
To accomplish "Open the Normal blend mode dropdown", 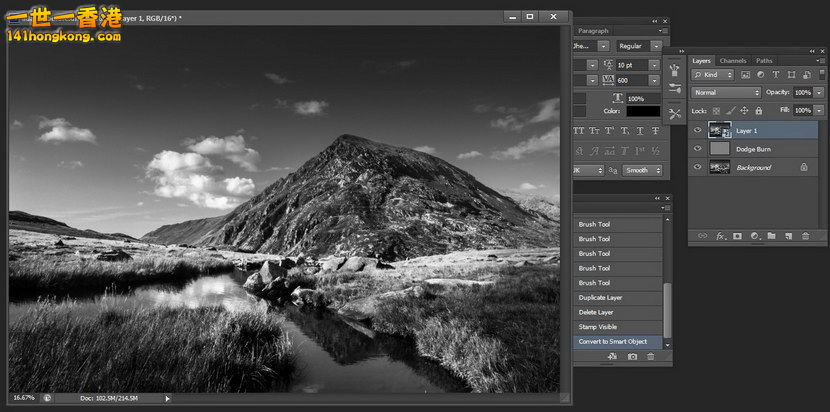I will coord(726,92).
